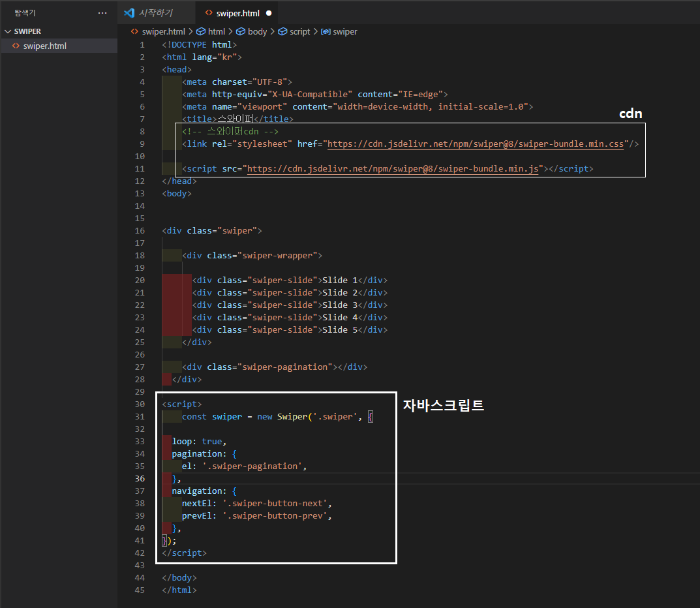Image resolution: width=700 pixels, height=608 pixels.
Task: Click the HTML file icon in breadcrumbs
Action: point(134,31)
